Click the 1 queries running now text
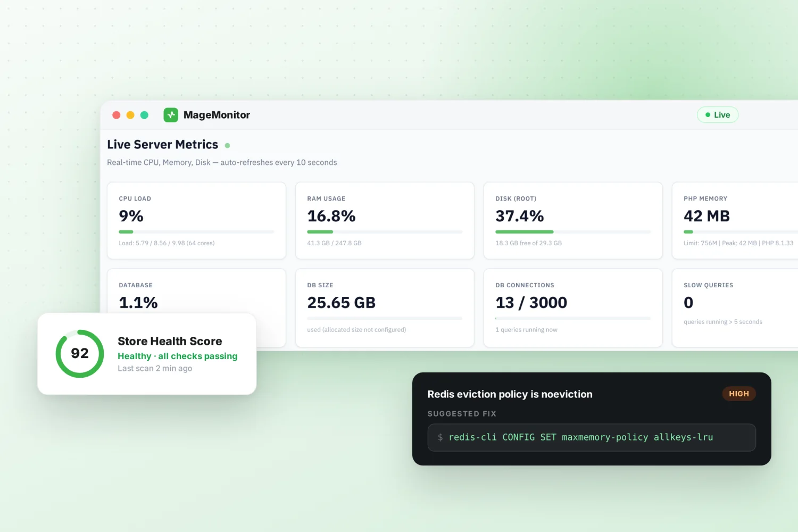This screenshot has height=532, width=798. 526,330
